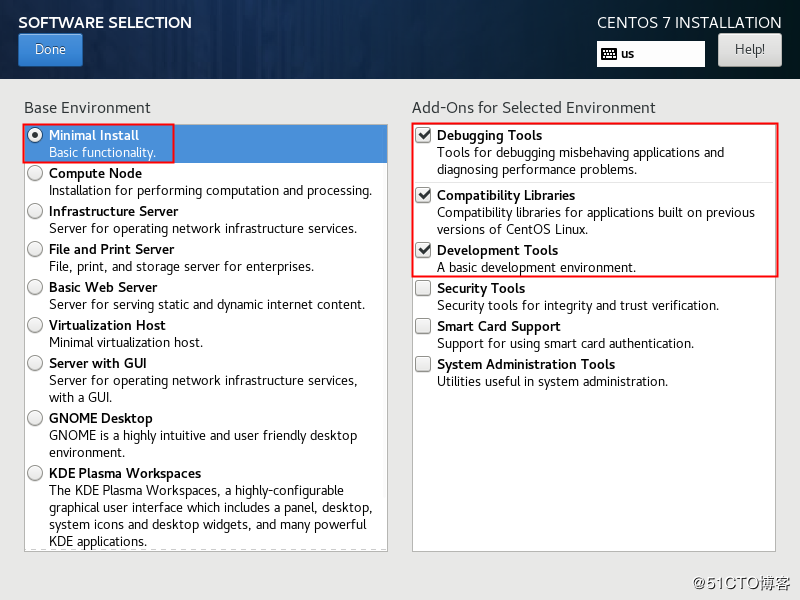The image size is (800, 600).
Task: Click 'File, print, and storage server for enterprises.'
Action: [x=181, y=267]
